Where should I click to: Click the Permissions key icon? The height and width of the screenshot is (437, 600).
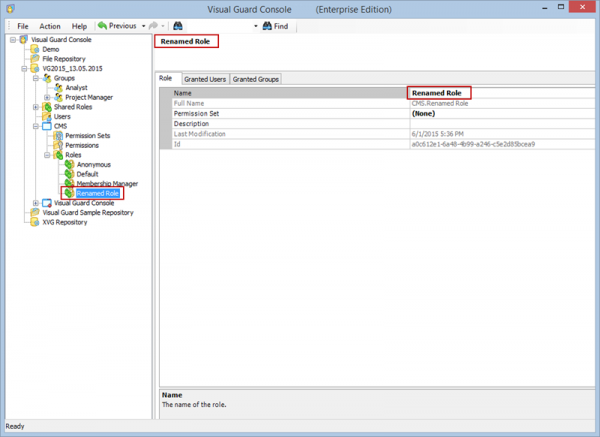point(58,145)
